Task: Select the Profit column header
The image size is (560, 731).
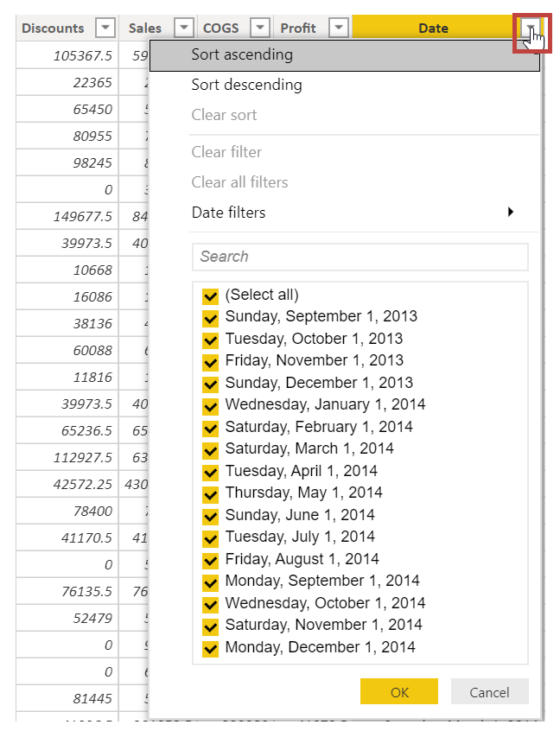Action: tap(298, 28)
